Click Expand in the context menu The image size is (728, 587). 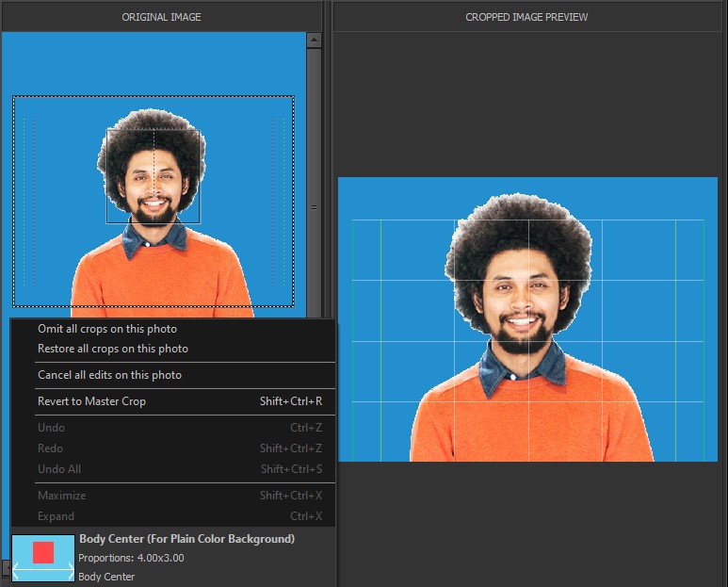(57, 516)
